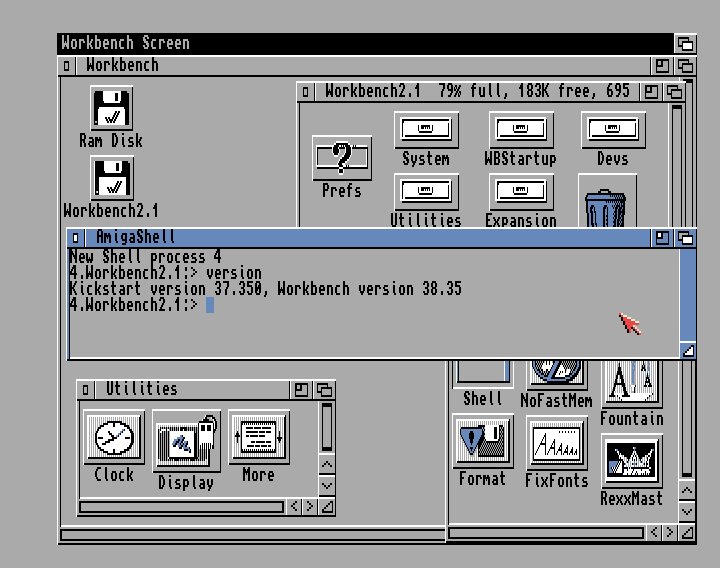This screenshot has width=720, height=568.
Task: Click down arrow in Utilities window scrollbar
Action: [327, 485]
